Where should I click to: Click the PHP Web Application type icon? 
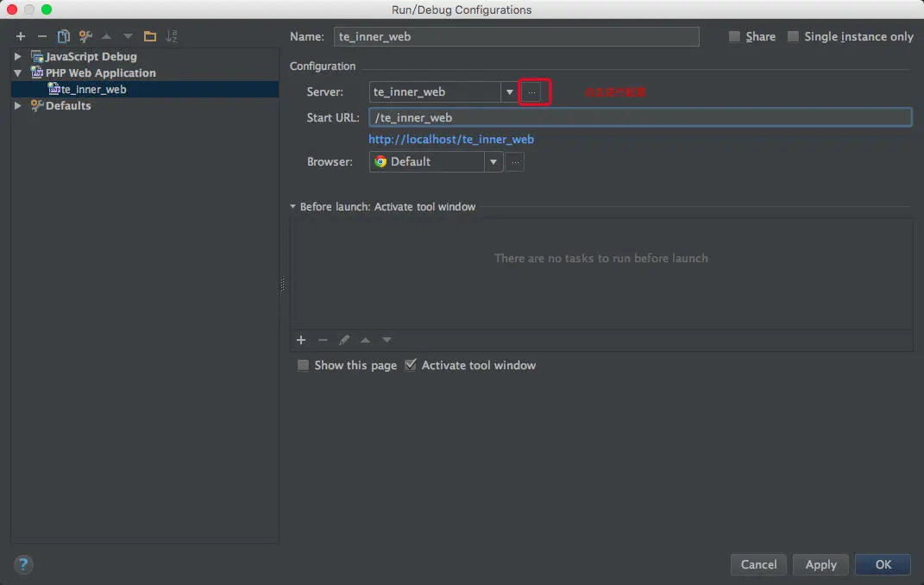(x=37, y=72)
